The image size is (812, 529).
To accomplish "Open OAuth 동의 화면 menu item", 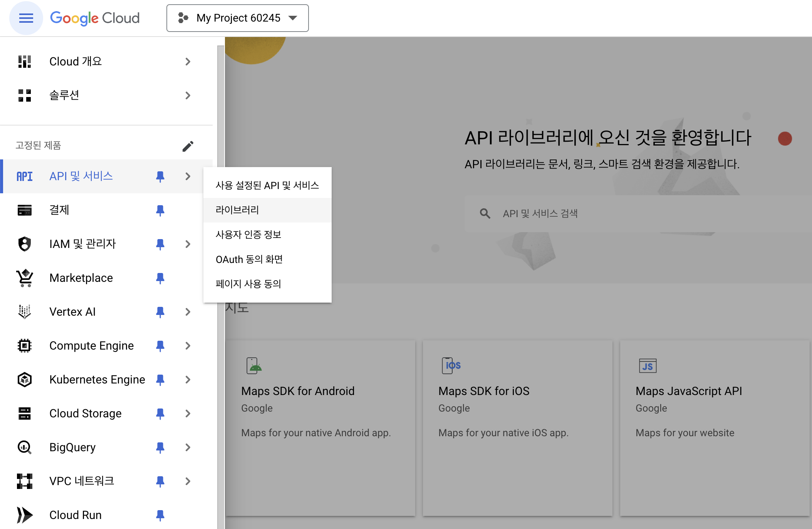I will coord(249,259).
